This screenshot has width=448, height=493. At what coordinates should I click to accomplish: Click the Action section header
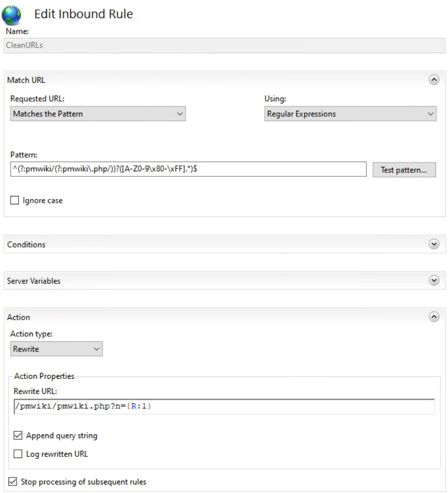(224, 317)
